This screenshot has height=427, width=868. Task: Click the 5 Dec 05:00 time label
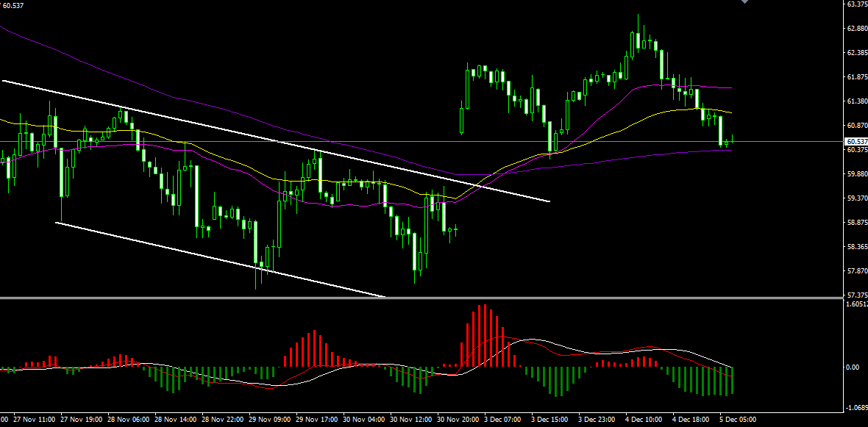coord(739,420)
